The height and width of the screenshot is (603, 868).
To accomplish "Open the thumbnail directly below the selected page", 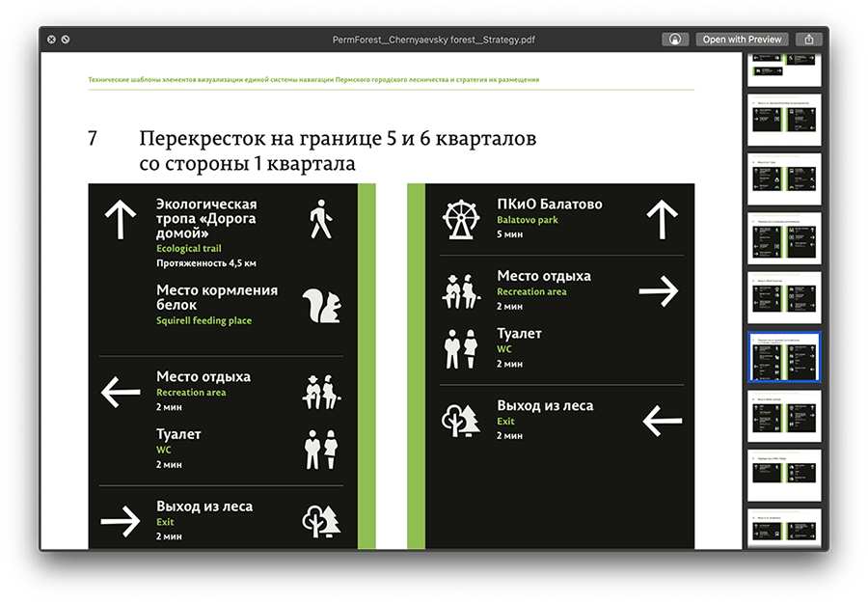I will [783, 416].
